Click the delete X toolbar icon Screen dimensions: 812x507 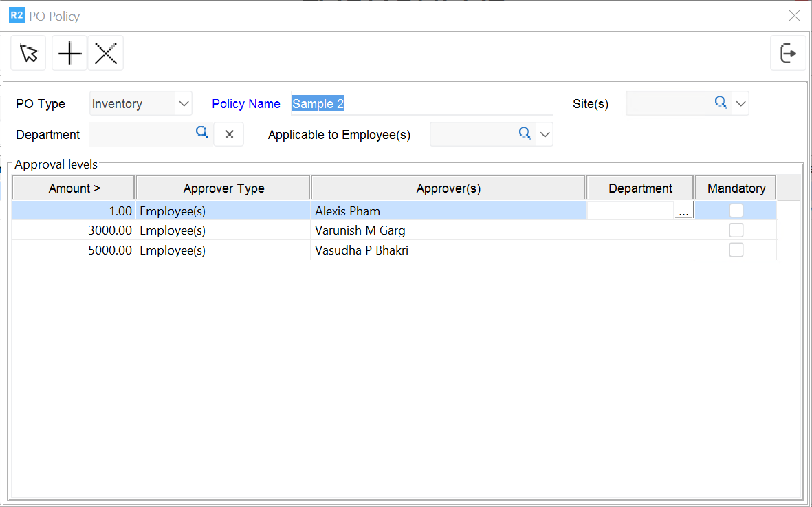point(106,53)
